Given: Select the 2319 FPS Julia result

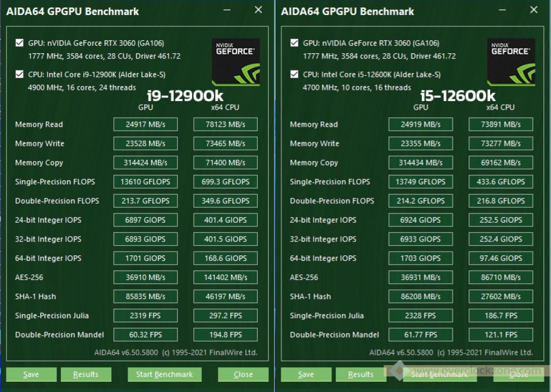Looking at the screenshot, I should [x=145, y=316].
